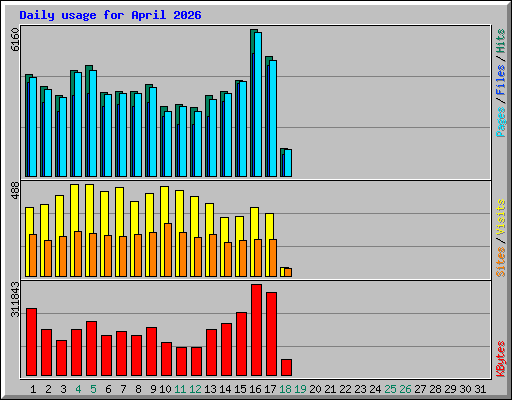512x400 pixels.
Task: Click green day label '12' on the x-axis
Action: click(195, 389)
